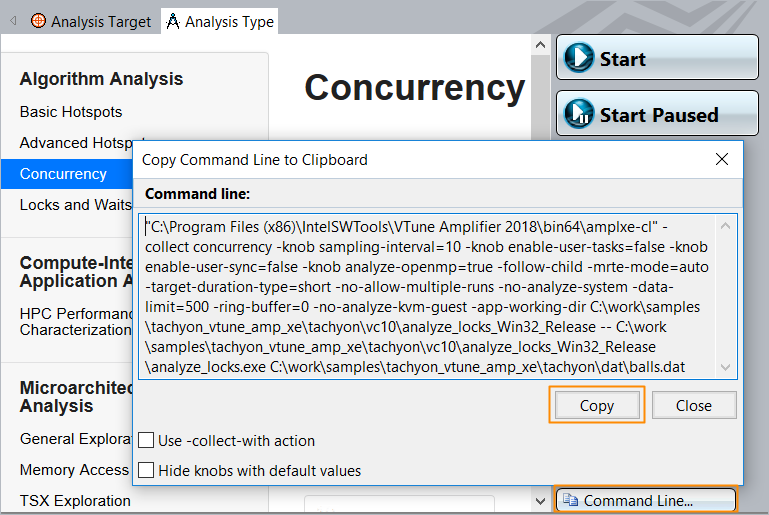Image resolution: width=769 pixels, height=515 pixels.
Task: Click command text box scroll up arrow
Action: coord(725,226)
